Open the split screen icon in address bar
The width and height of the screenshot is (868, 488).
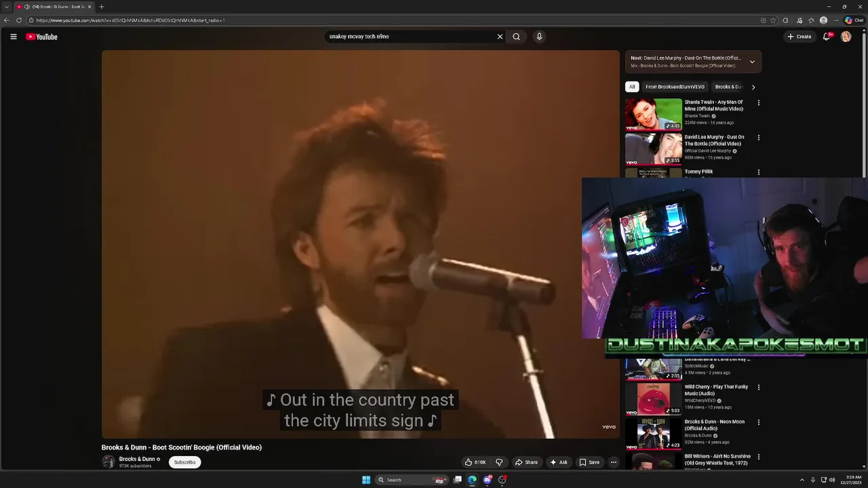pos(764,20)
